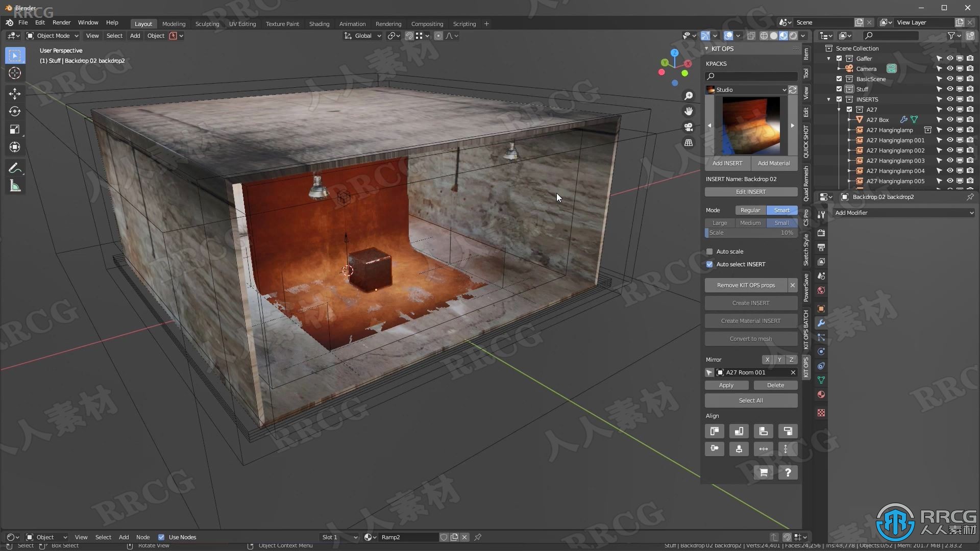This screenshot has height=551, width=980.
Task: Click the Select All button
Action: [x=751, y=400]
